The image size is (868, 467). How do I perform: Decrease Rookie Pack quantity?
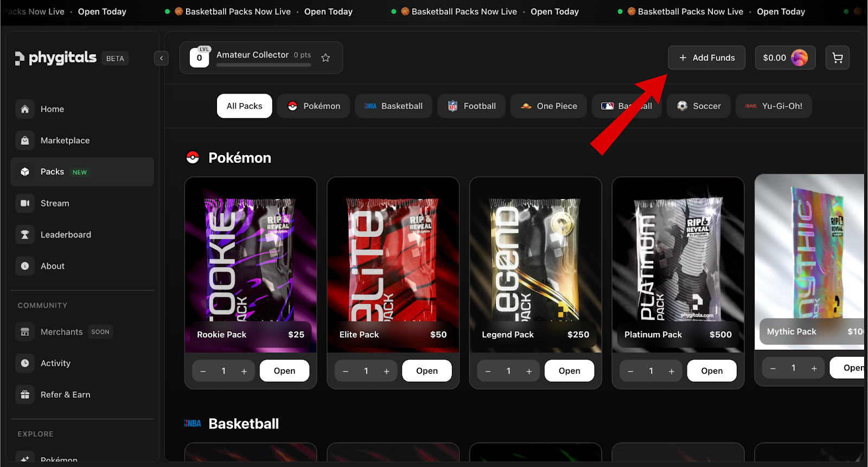tap(203, 372)
